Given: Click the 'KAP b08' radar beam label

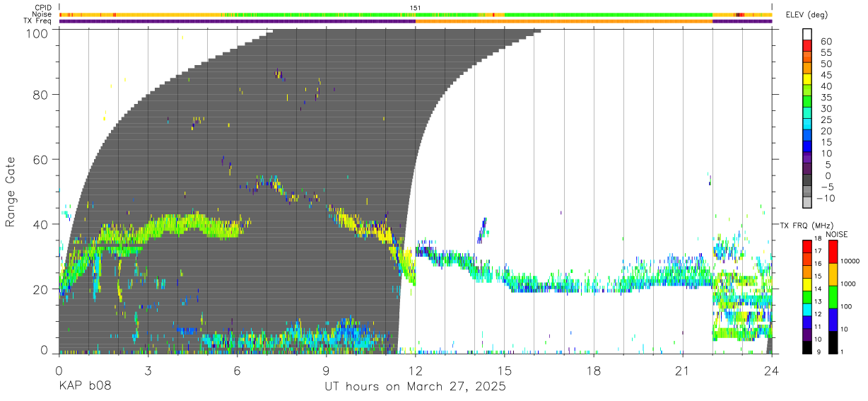Looking at the screenshot, I should [x=85, y=387].
